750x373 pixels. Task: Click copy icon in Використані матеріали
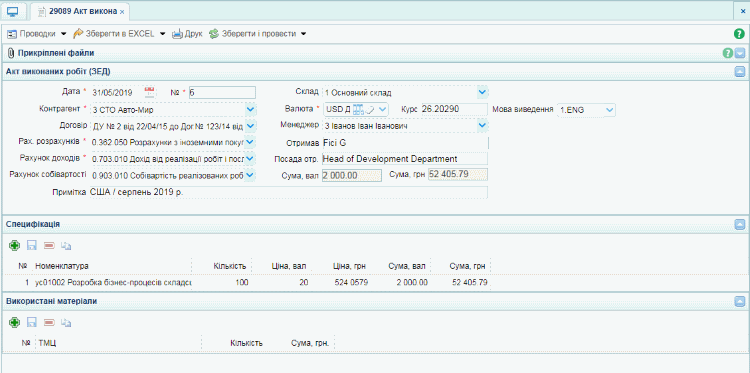pyautogui.click(x=66, y=323)
